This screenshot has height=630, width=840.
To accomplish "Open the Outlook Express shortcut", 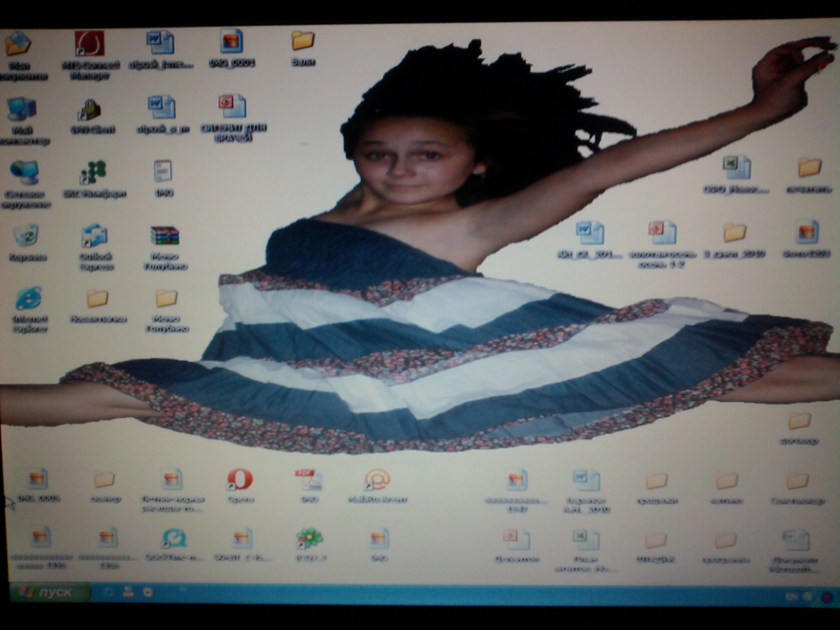I will click(94, 236).
